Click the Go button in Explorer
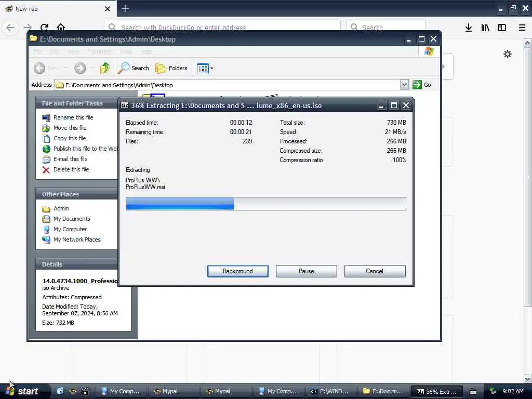 tap(422, 85)
